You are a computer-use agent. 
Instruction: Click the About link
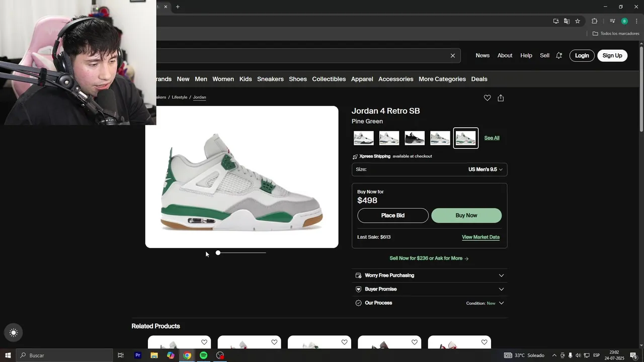pos(505,56)
